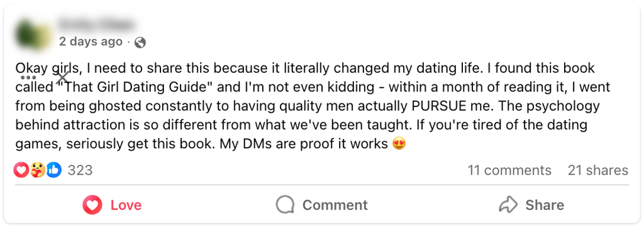Open the three-dot post options menu
Screen dimensions: 644x227
(x=28, y=77)
